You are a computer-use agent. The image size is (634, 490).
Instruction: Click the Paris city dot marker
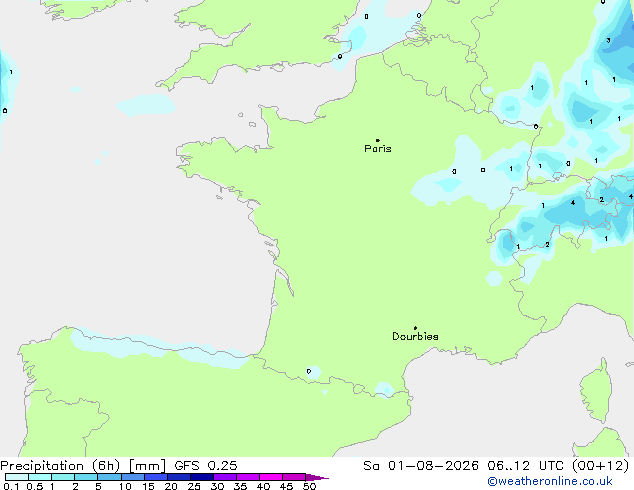tap(378, 140)
